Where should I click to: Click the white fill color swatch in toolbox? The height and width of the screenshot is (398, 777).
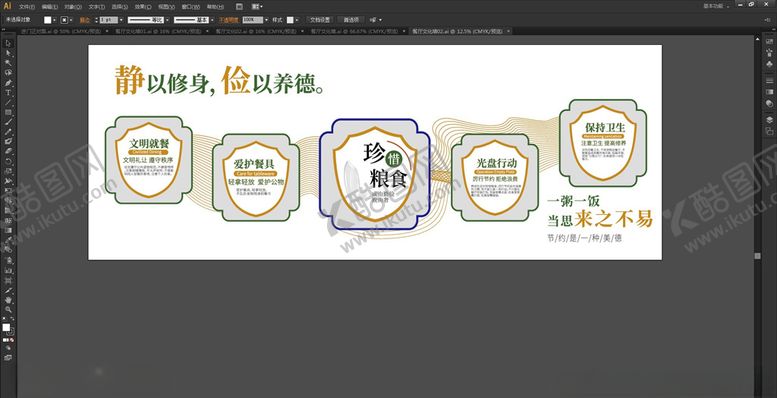(6, 328)
